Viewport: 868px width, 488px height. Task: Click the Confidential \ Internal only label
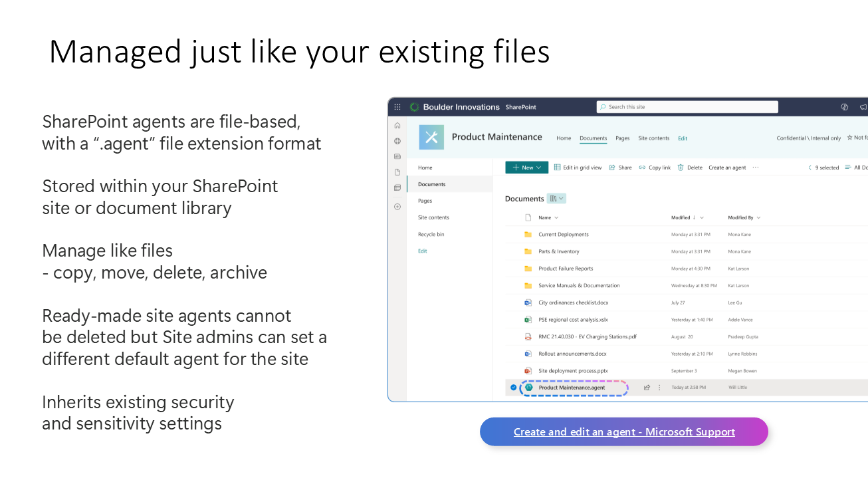[x=809, y=138]
